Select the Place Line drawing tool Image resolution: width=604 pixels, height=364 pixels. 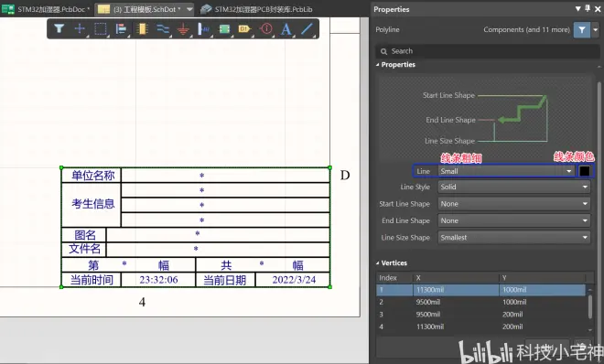[x=307, y=29]
